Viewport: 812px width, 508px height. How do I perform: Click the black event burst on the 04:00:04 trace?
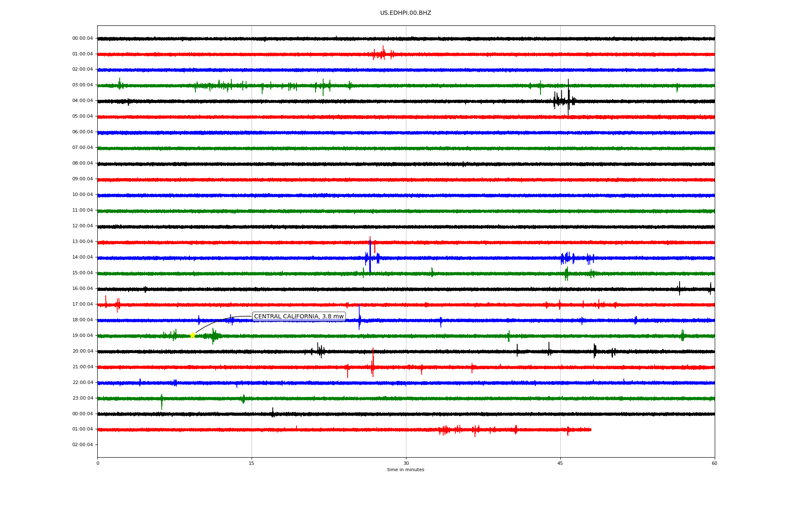565,98
